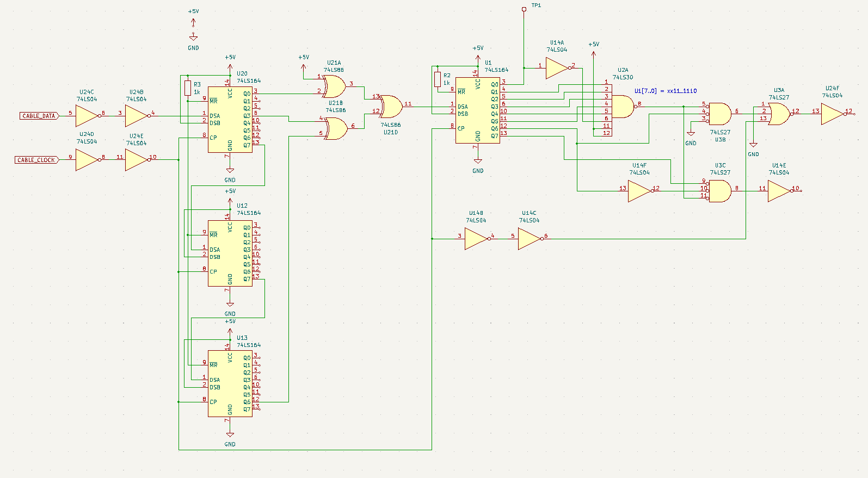Click the U1[7..0] text annotation
This screenshot has width=868, height=478.
coord(665,91)
